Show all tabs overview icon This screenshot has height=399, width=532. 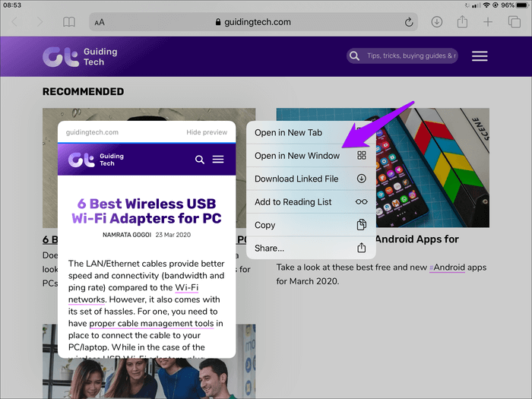(x=514, y=22)
